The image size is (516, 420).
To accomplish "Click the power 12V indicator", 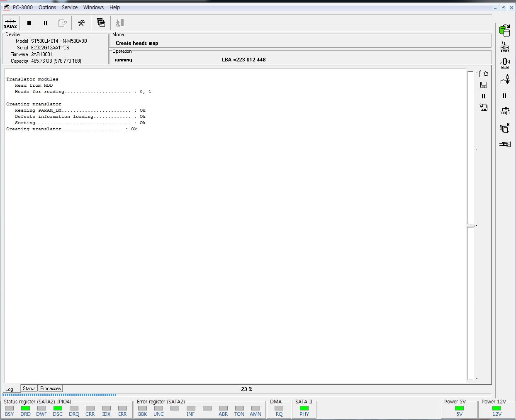I will 497,410.
